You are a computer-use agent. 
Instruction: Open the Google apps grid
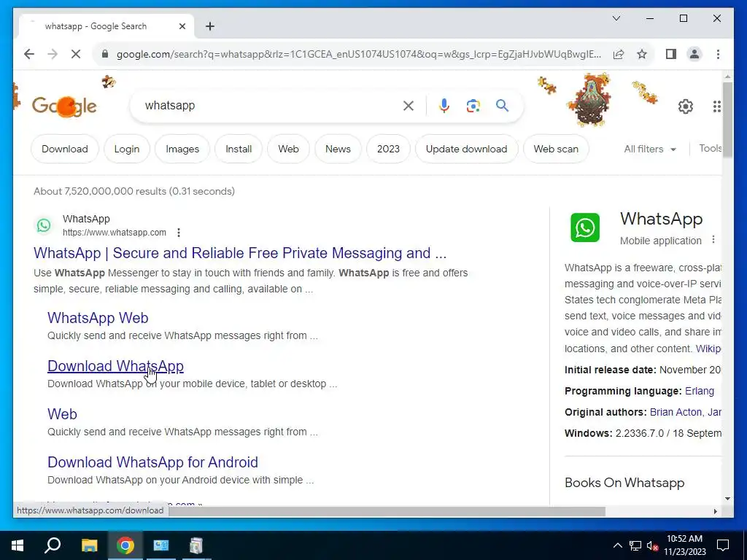pyautogui.click(x=716, y=106)
